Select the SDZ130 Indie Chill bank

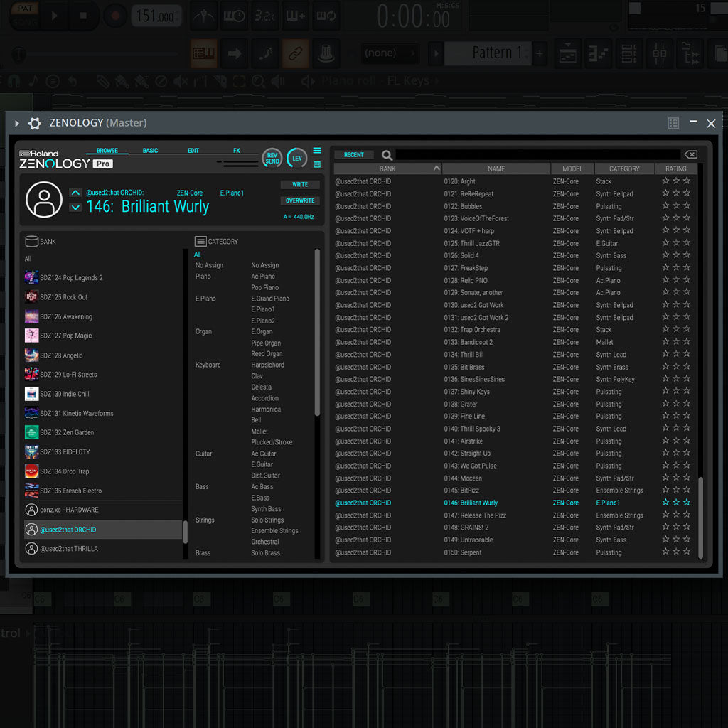pyautogui.click(x=65, y=394)
